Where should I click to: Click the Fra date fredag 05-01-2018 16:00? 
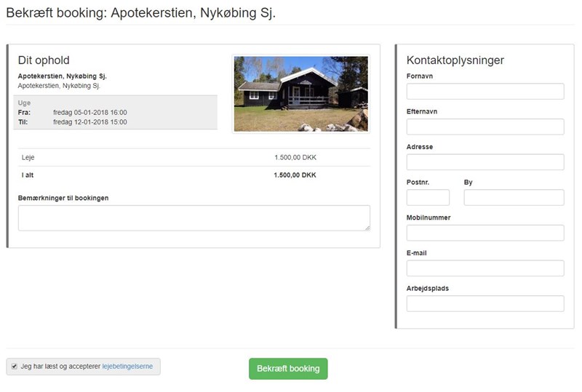coord(90,113)
